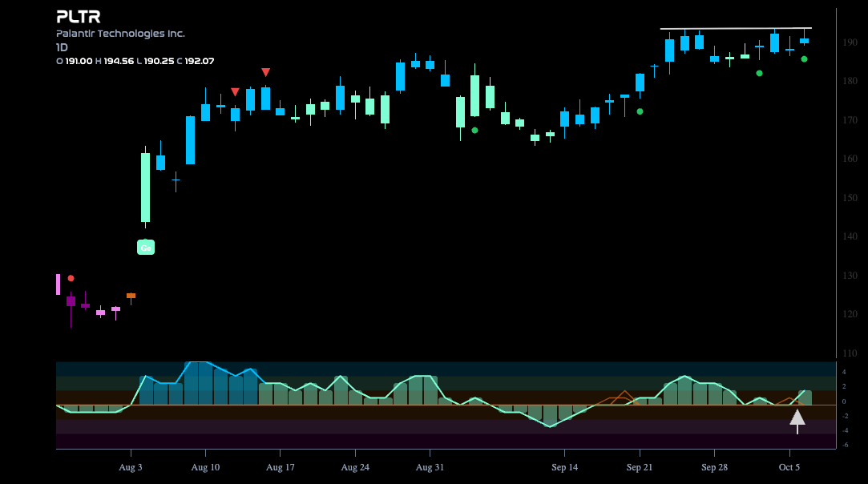This screenshot has width=868, height=484.
Task: Select the 1D timeframe label
Action: point(62,47)
